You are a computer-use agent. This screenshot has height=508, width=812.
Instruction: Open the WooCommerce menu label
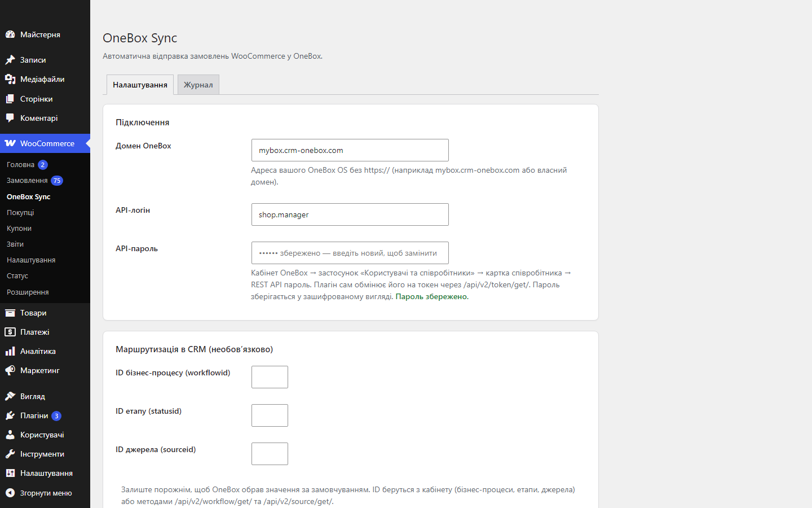click(47, 143)
